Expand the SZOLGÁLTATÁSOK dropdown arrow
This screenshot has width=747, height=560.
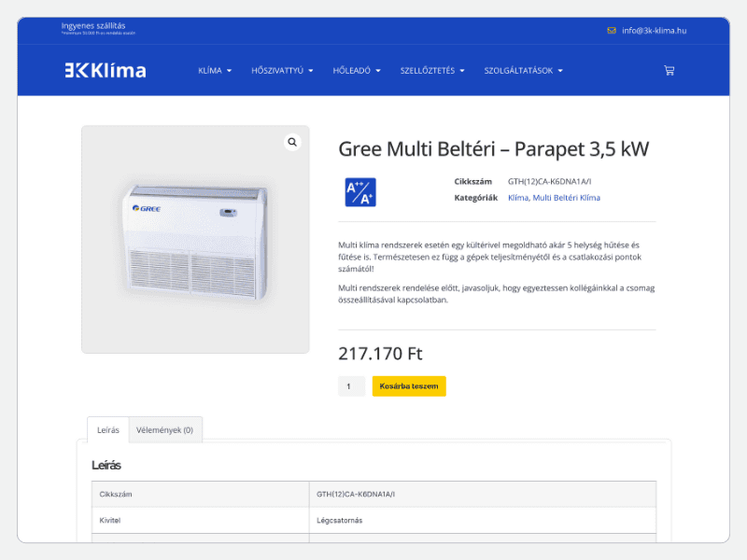coord(560,71)
